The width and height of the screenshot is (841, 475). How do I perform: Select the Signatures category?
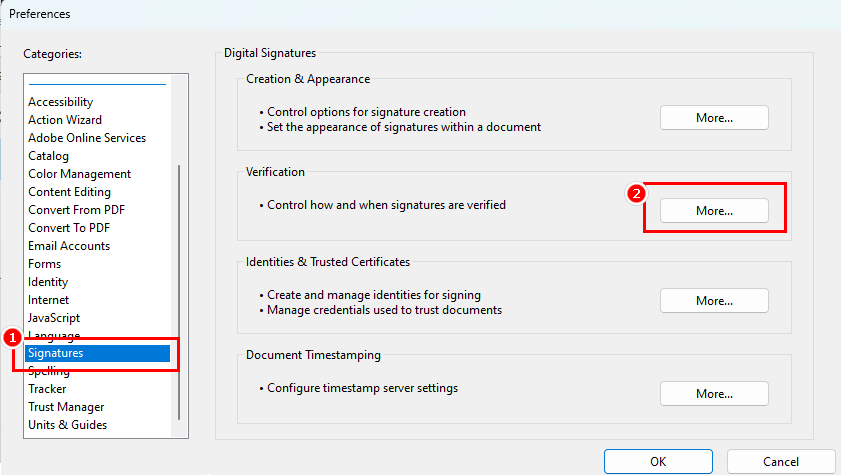pos(98,353)
